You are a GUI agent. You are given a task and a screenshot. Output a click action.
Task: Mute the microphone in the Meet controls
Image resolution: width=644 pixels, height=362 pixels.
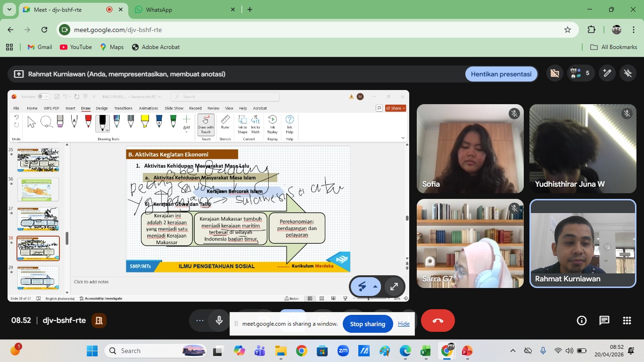point(219,321)
